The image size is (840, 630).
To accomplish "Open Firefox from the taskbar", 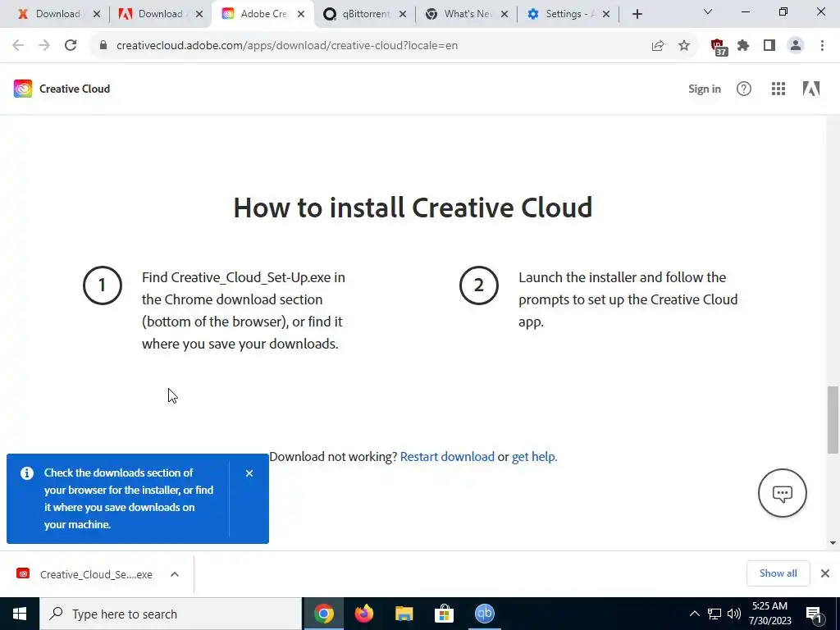I will click(x=363, y=614).
